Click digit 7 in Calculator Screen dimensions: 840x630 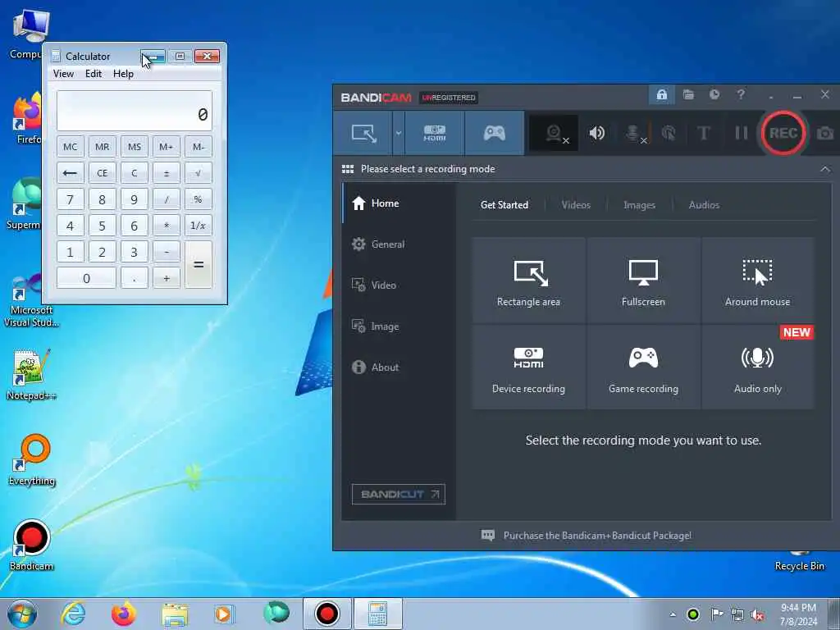[71, 199]
